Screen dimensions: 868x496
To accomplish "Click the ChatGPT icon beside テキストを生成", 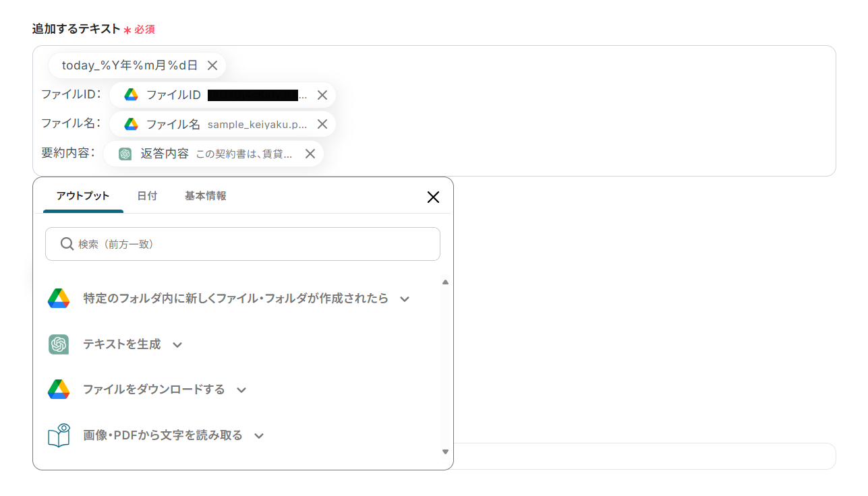I will tap(59, 344).
